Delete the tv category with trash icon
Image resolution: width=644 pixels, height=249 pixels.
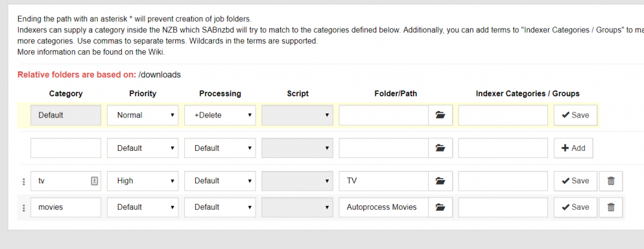pyautogui.click(x=611, y=181)
